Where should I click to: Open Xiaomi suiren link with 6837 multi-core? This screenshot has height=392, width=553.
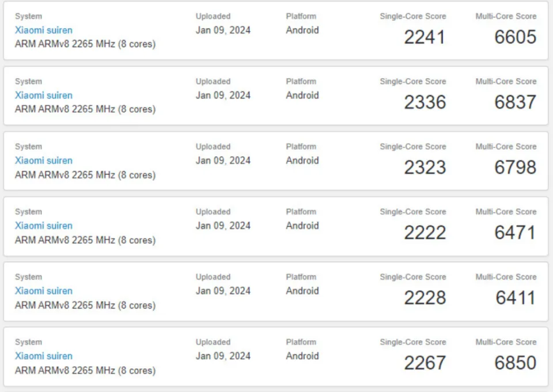click(44, 95)
